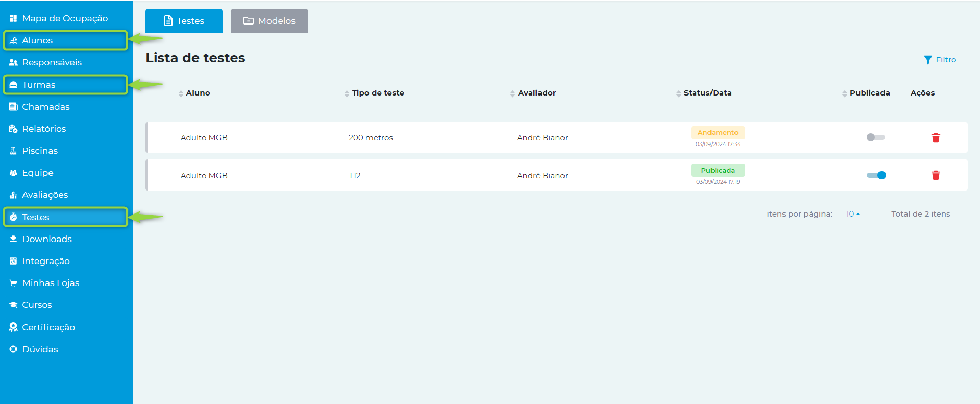Click the Equipe team icon
Screen dimensions: 980x404
(x=13, y=173)
